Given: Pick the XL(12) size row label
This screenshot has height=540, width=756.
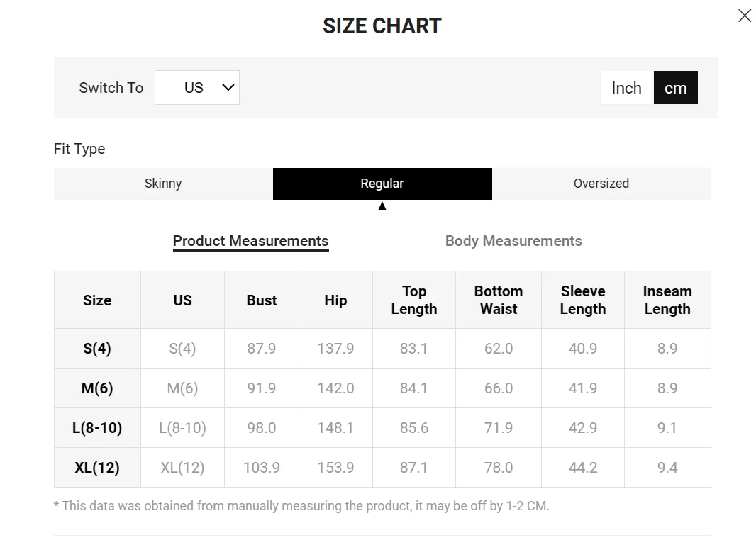Looking at the screenshot, I should [x=97, y=468].
